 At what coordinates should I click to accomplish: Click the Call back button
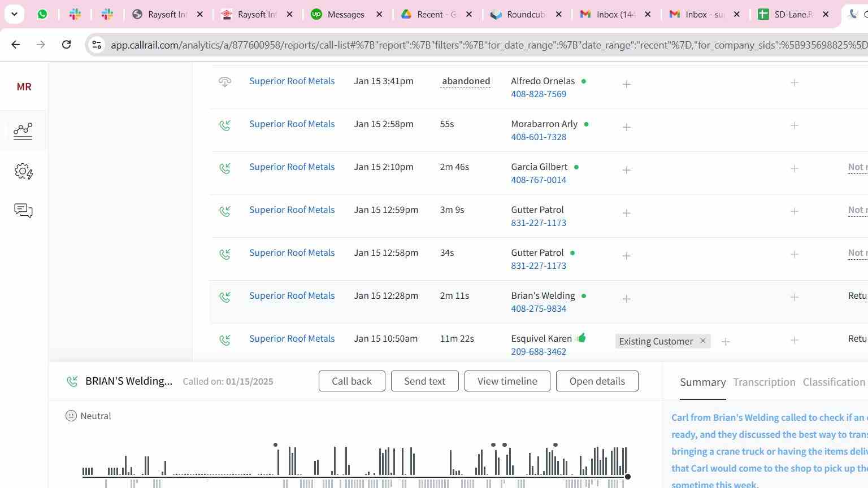point(351,381)
